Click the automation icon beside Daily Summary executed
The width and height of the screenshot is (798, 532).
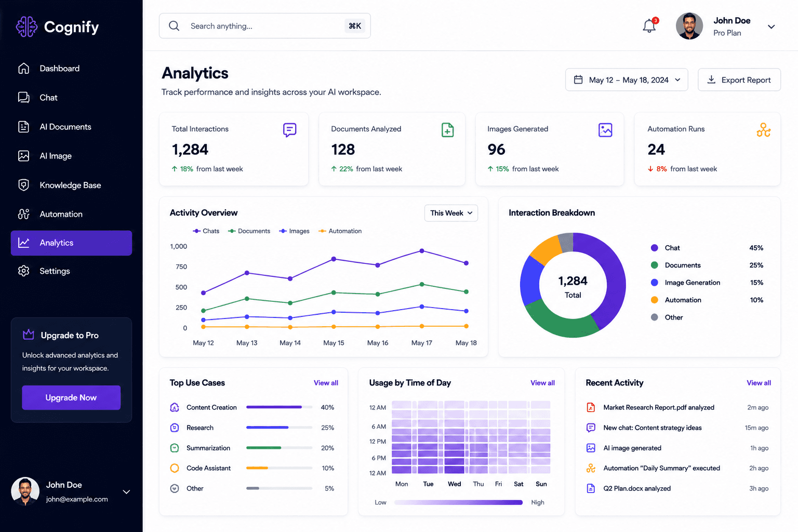point(591,468)
